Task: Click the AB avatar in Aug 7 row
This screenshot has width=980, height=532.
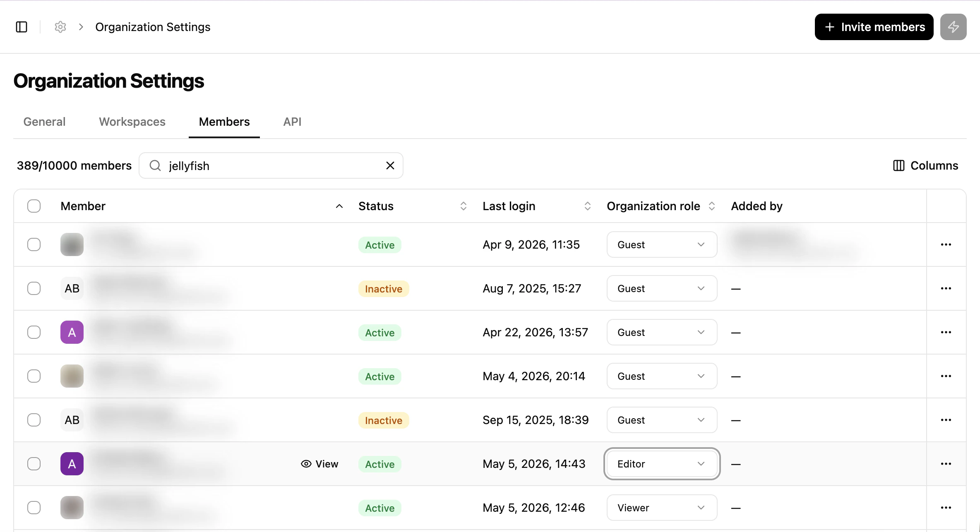Action: coord(72,288)
